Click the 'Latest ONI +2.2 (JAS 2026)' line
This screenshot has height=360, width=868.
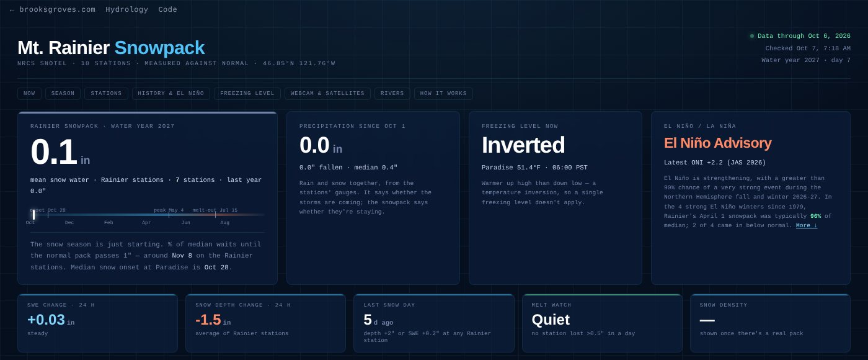click(715, 163)
